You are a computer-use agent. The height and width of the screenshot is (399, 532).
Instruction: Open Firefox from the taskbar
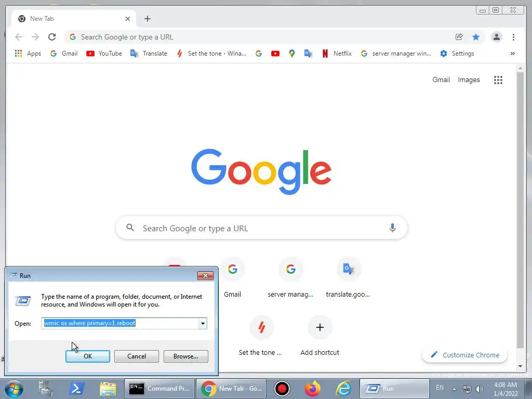tap(312, 389)
